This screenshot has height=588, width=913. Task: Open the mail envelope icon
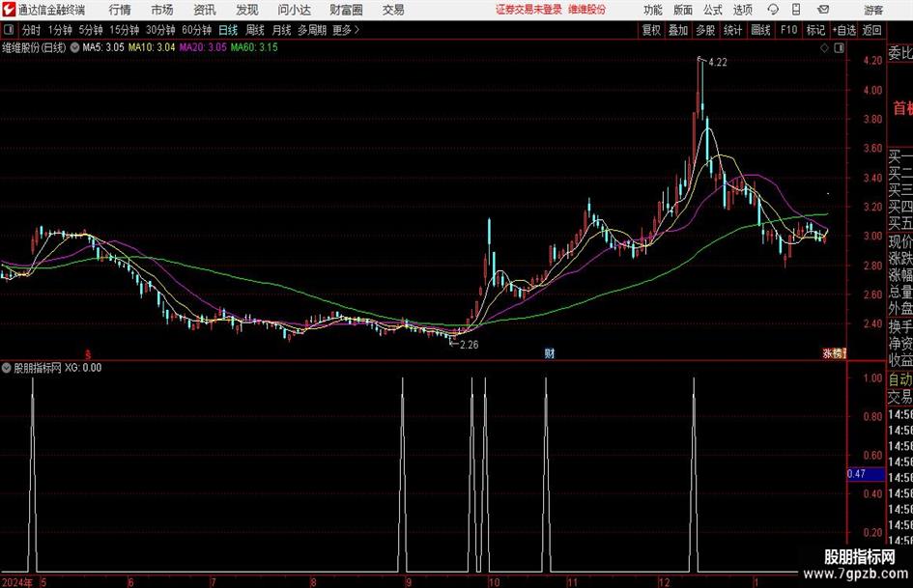click(x=823, y=10)
